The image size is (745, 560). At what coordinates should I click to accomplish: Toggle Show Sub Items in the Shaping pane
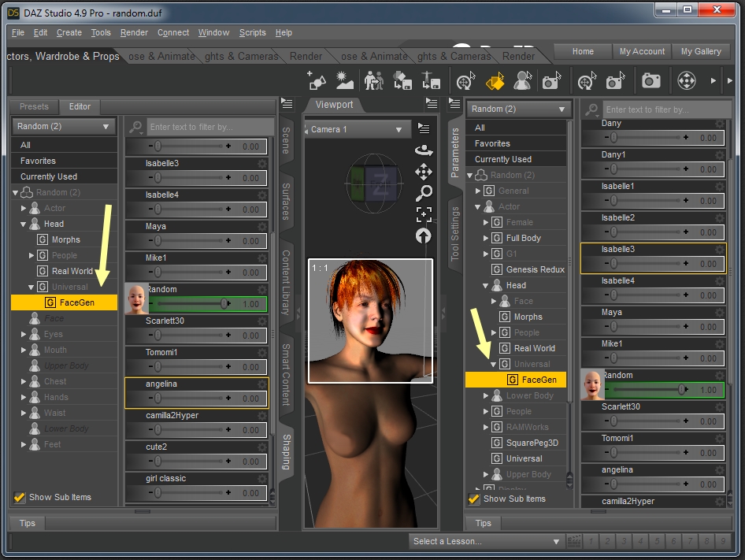[20, 497]
